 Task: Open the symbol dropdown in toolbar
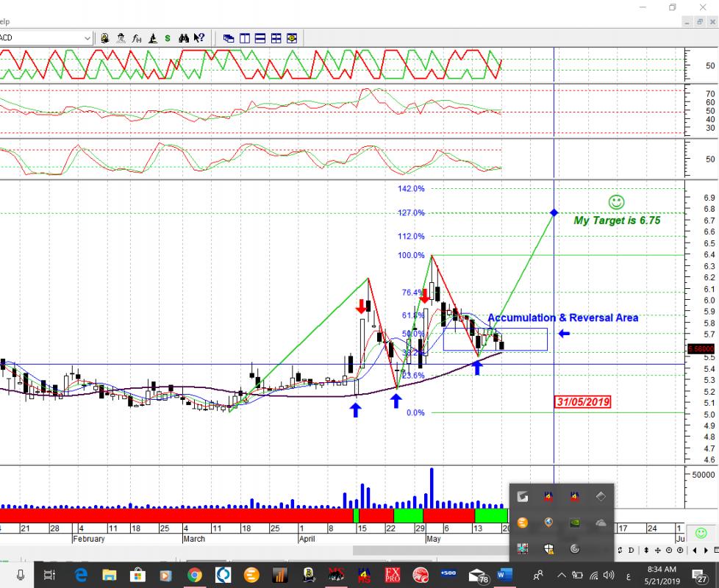point(87,38)
